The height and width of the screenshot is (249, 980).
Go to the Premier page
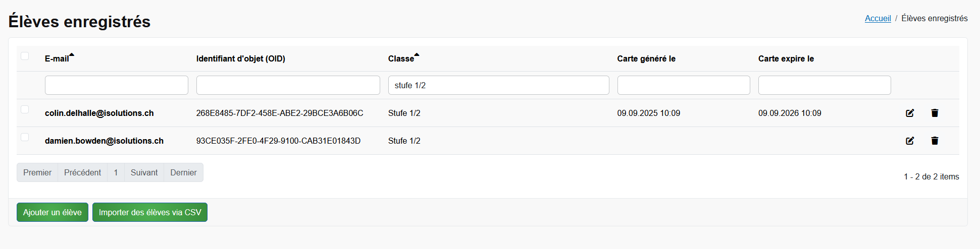[37, 172]
